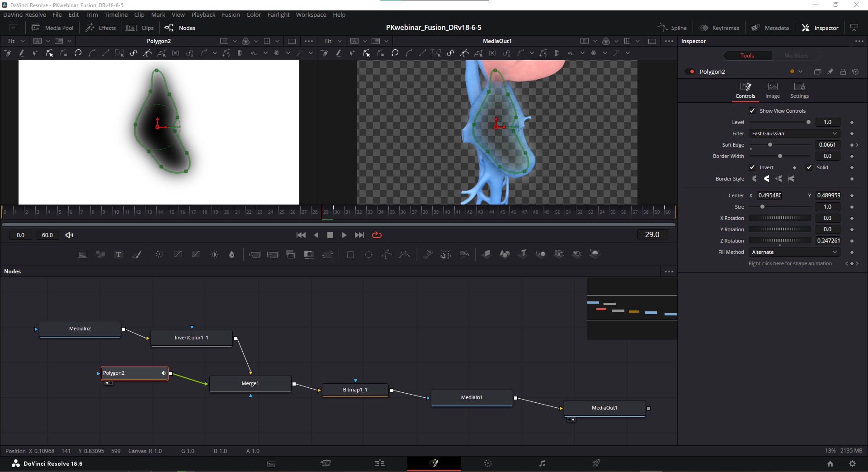This screenshot has width=868, height=472.
Task: Pick the smooth curve tool in Polygon2 viewer
Action: (92, 53)
